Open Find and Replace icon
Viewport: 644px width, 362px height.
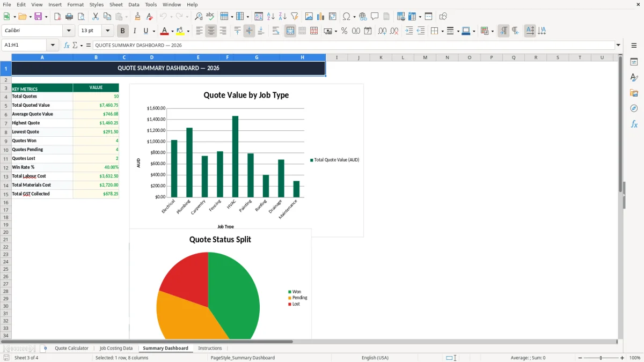coord(199,17)
